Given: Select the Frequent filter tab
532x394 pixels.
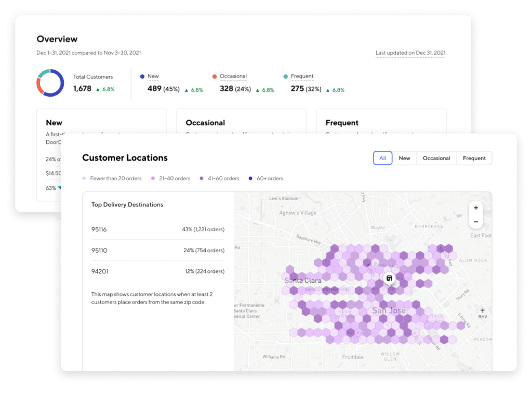Looking at the screenshot, I should coord(474,158).
